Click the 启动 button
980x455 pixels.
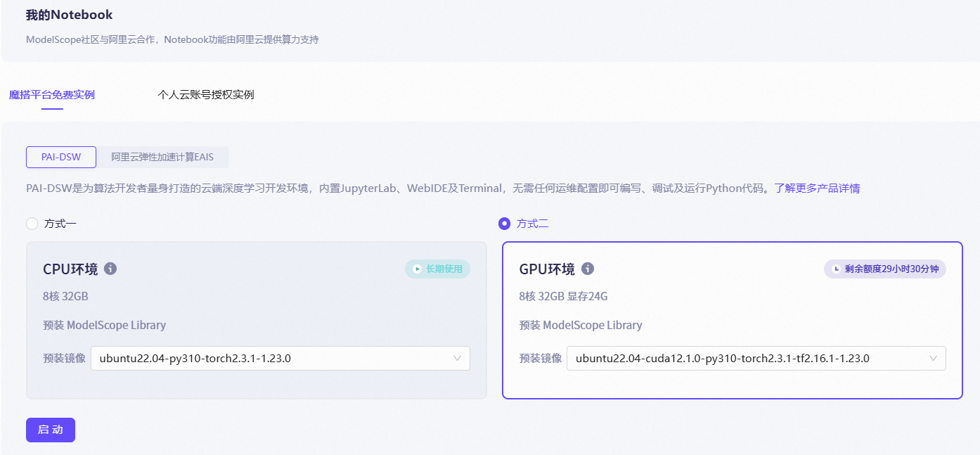50,430
